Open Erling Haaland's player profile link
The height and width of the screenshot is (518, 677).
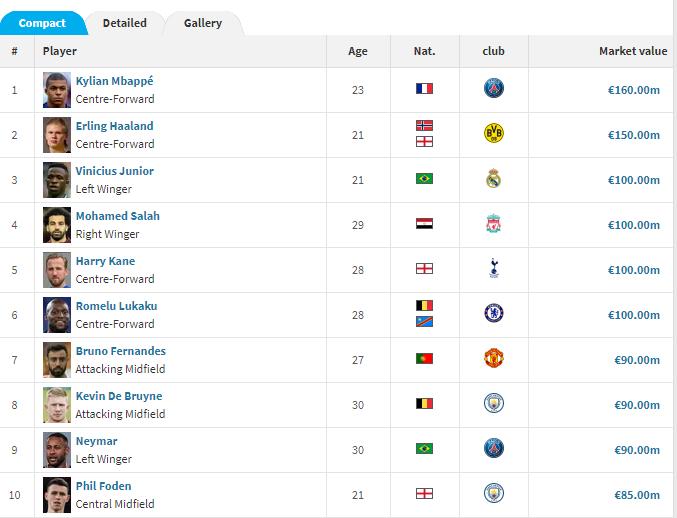pos(114,126)
